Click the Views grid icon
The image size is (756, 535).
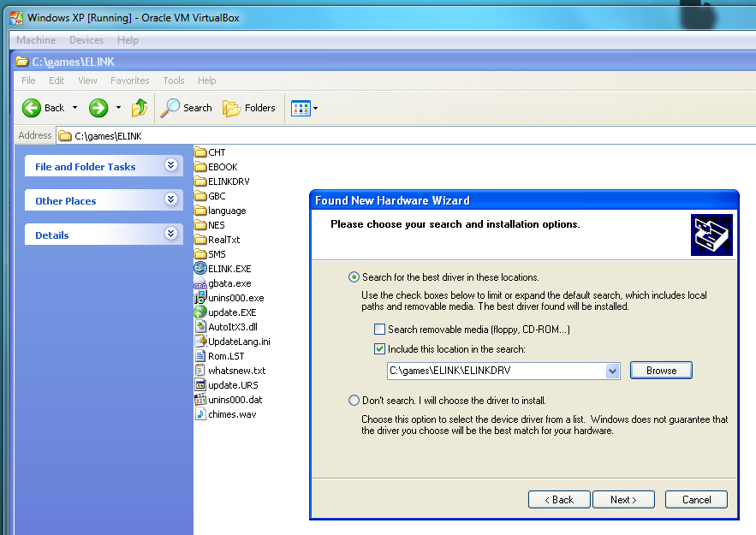(x=301, y=109)
